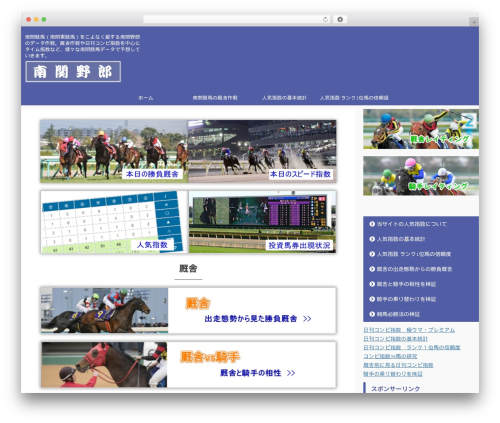Open the 投資馬券出現状況 banner
This screenshot has width=500, height=423.
(x=262, y=222)
